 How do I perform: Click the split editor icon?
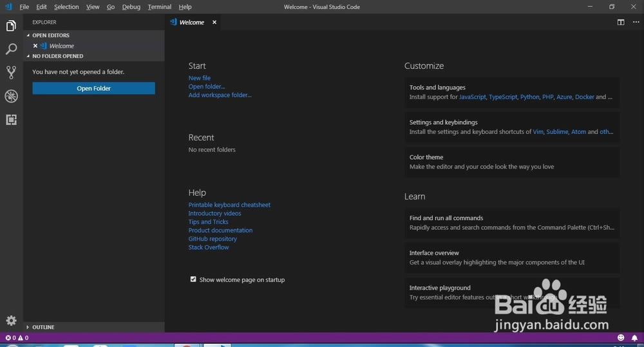click(621, 22)
